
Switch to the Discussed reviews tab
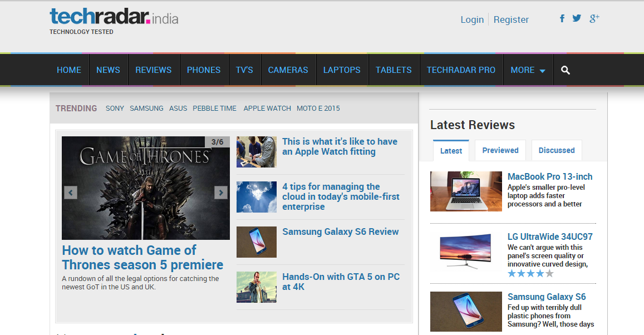click(x=557, y=150)
